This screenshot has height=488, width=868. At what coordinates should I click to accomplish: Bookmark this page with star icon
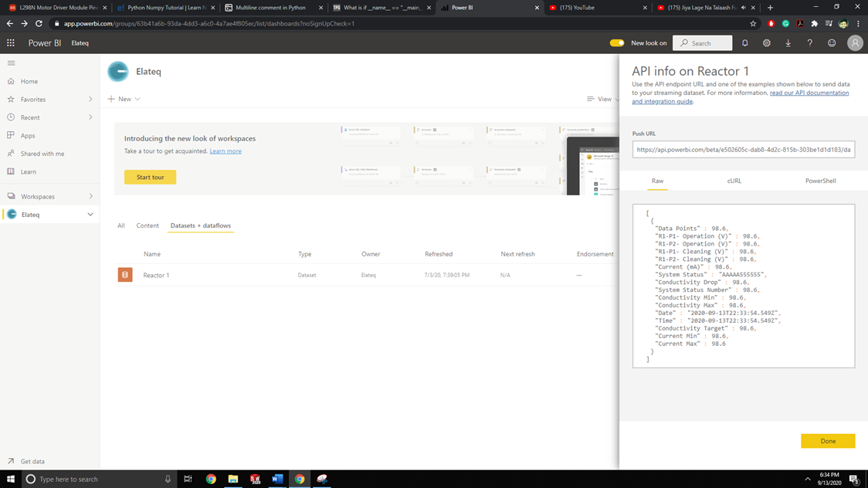pos(753,24)
